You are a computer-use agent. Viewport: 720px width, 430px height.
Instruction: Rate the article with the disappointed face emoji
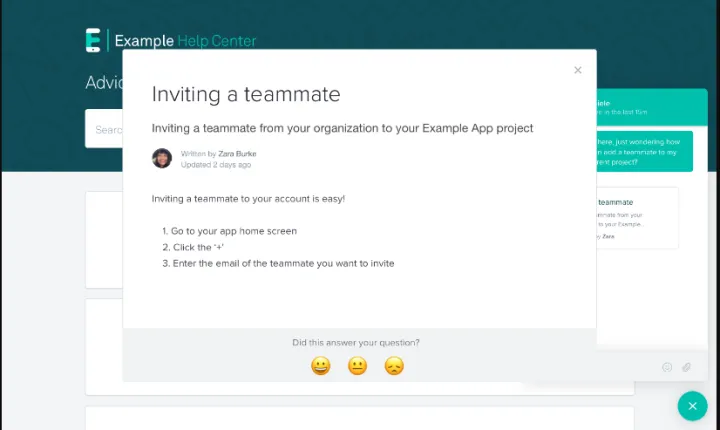[x=394, y=366]
